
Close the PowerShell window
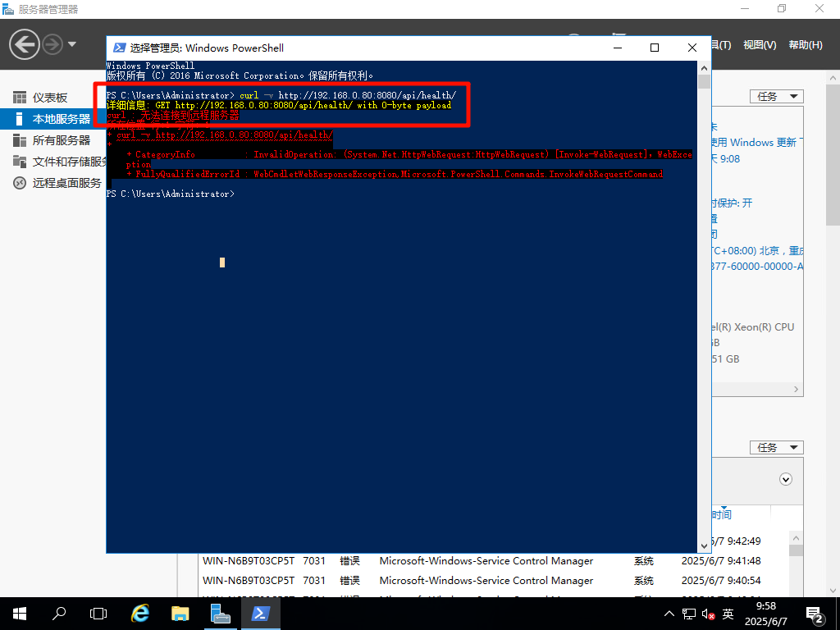[x=692, y=48]
